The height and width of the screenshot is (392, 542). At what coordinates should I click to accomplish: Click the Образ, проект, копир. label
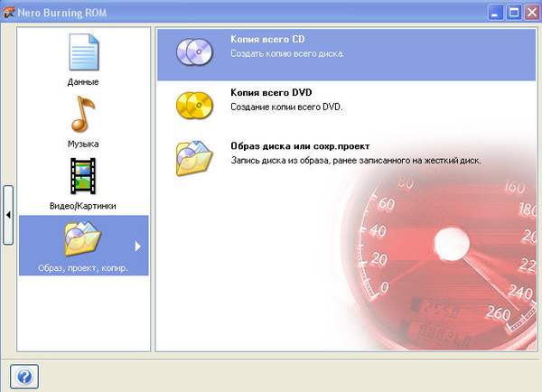[x=83, y=268]
